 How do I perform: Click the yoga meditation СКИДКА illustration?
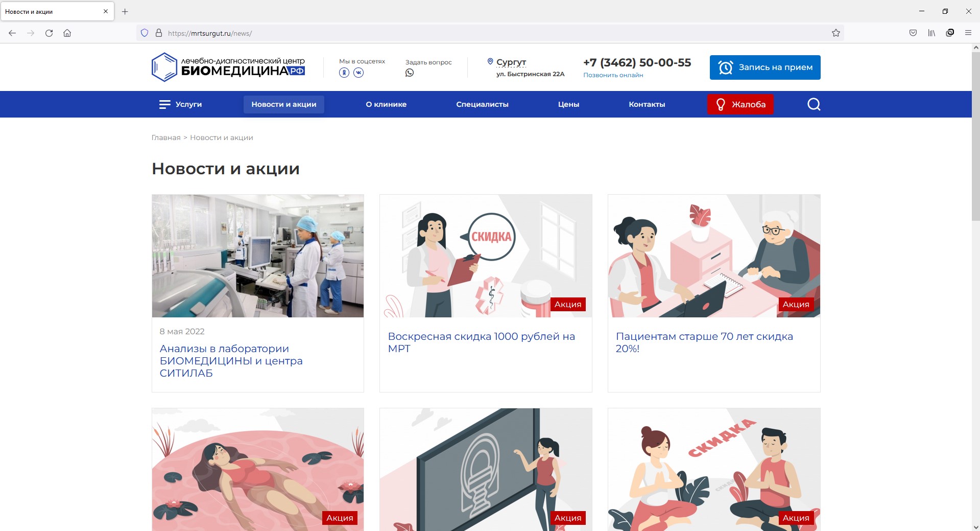[714, 469]
